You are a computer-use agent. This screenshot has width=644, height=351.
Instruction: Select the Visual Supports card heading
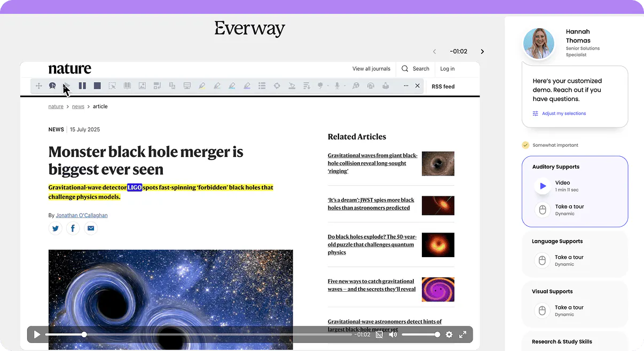[x=552, y=292]
